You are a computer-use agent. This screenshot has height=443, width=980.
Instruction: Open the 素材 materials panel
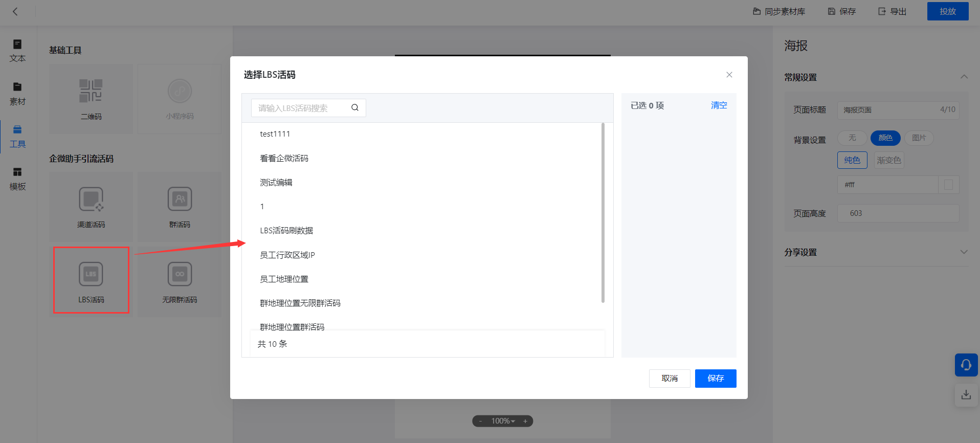tap(17, 94)
